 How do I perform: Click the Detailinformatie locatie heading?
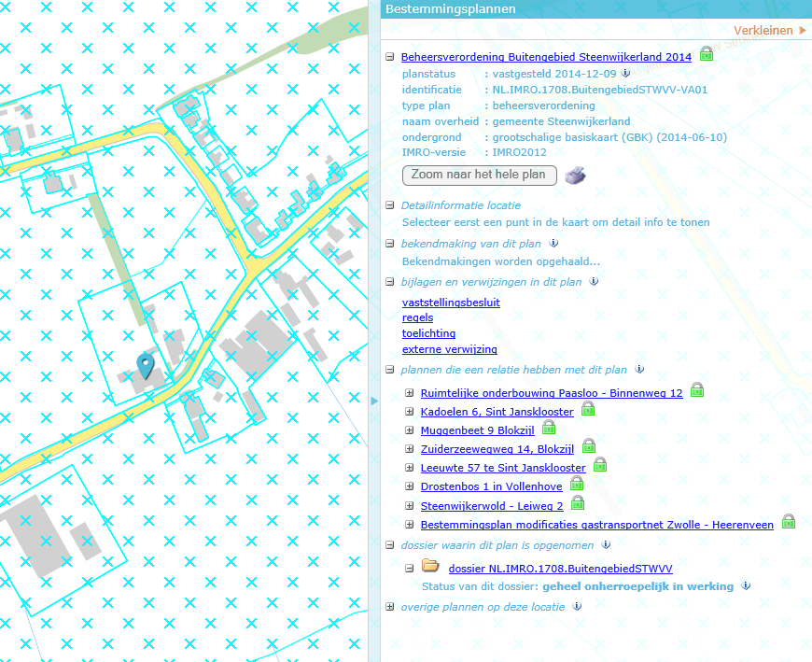(461, 205)
